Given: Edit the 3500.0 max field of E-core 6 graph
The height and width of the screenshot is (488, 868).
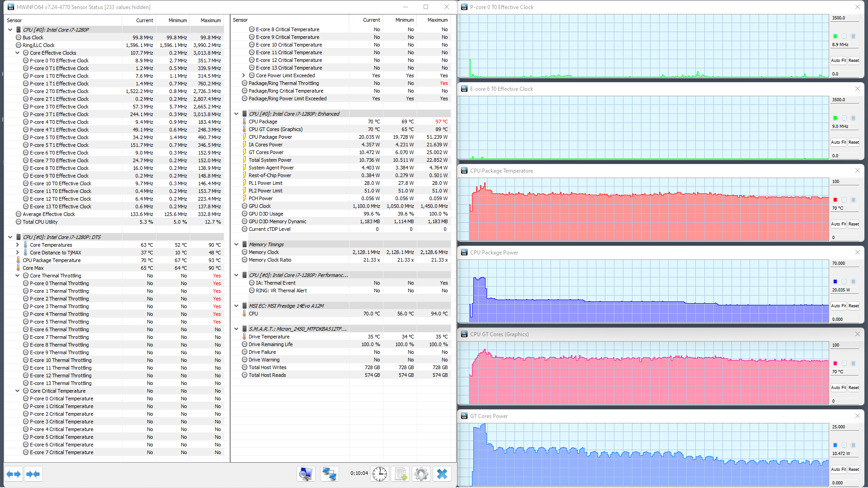Looking at the screenshot, I should point(844,100).
